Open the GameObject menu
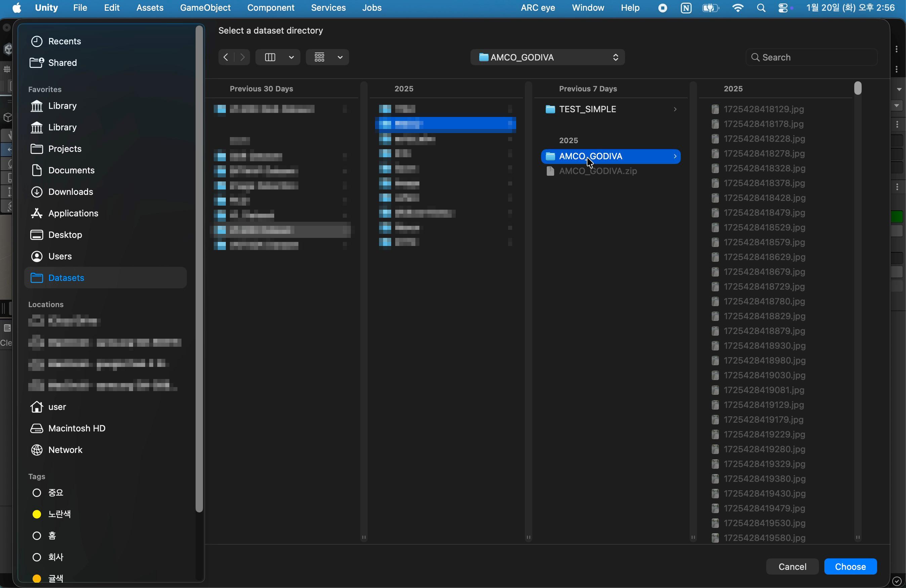Viewport: 906px width, 588px height. (x=205, y=8)
